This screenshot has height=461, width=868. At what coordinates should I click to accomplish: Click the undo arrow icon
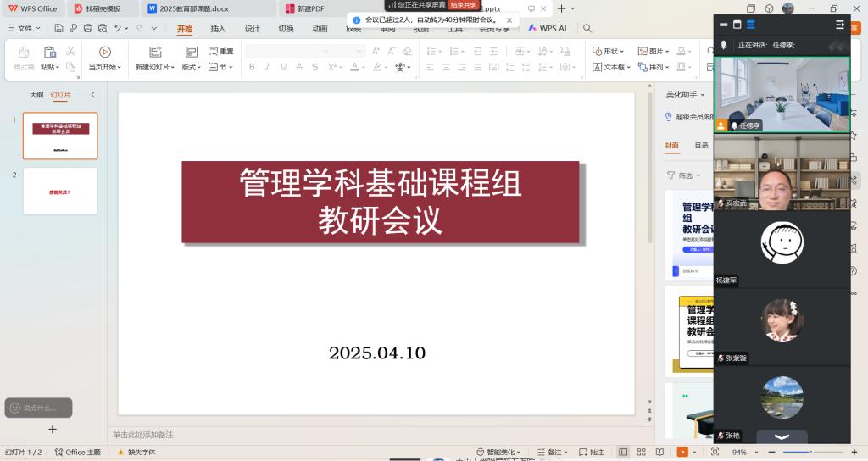coord(118,28)
